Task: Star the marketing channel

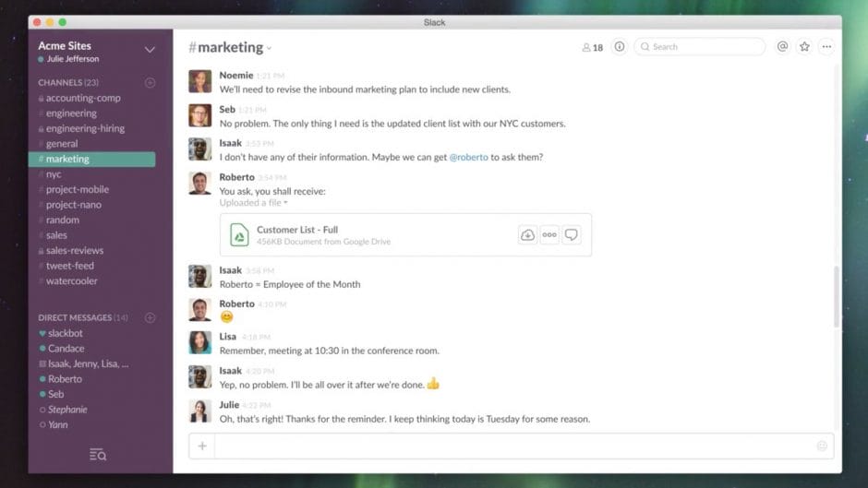Action: click(x=804, y=47)
